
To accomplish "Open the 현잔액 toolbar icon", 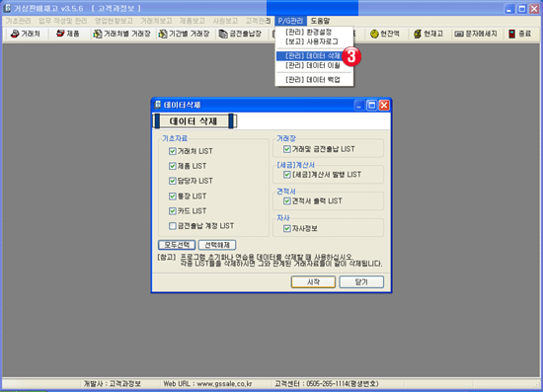I will [385, 34].
